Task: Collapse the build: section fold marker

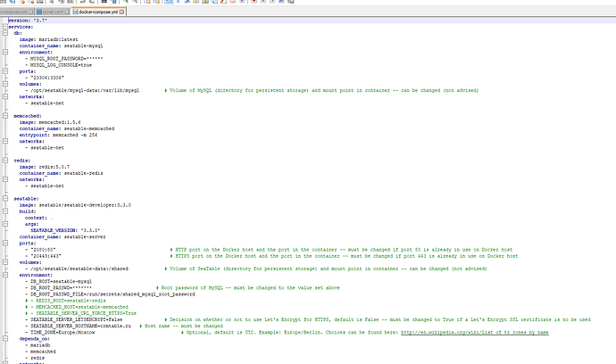Action: point(5,211)
